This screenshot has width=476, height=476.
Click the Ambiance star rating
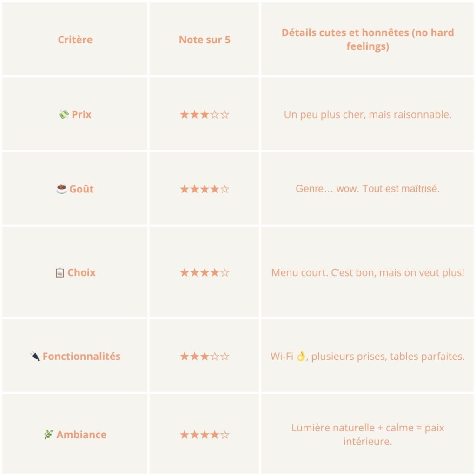tap(205, 435)
